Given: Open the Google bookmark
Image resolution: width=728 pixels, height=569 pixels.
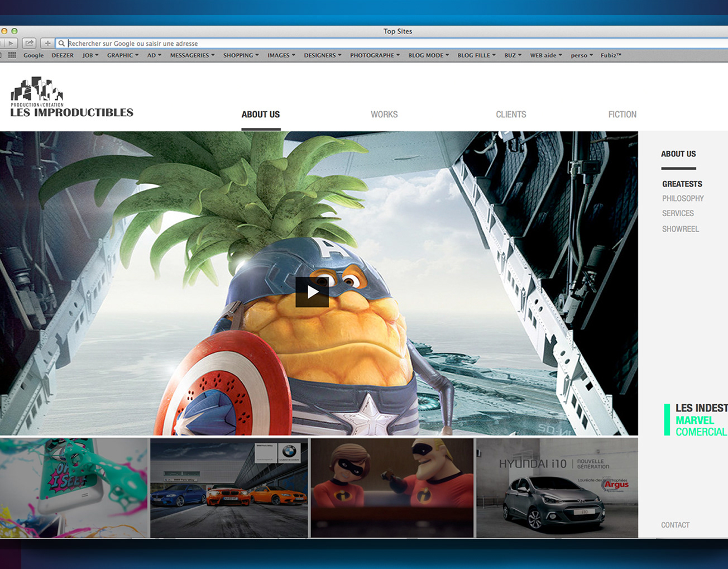Looking at the screenshot, I should [33, 55].
